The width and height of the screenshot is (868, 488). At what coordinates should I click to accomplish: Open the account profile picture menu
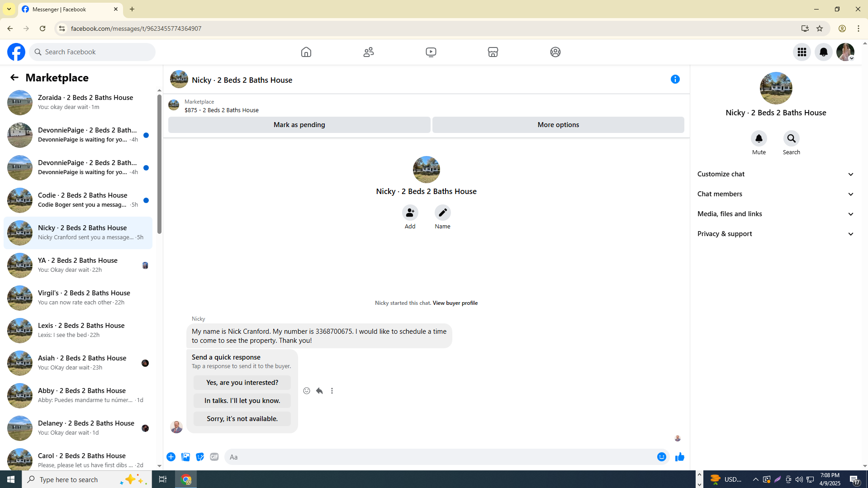[845, 52]
